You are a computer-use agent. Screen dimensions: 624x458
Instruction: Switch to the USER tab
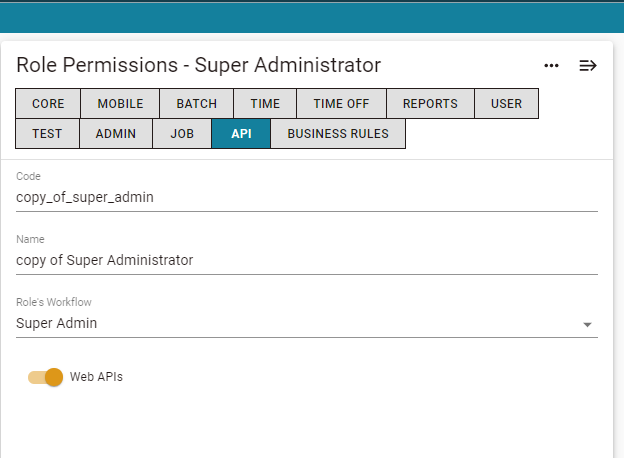(x=506, y=103)
